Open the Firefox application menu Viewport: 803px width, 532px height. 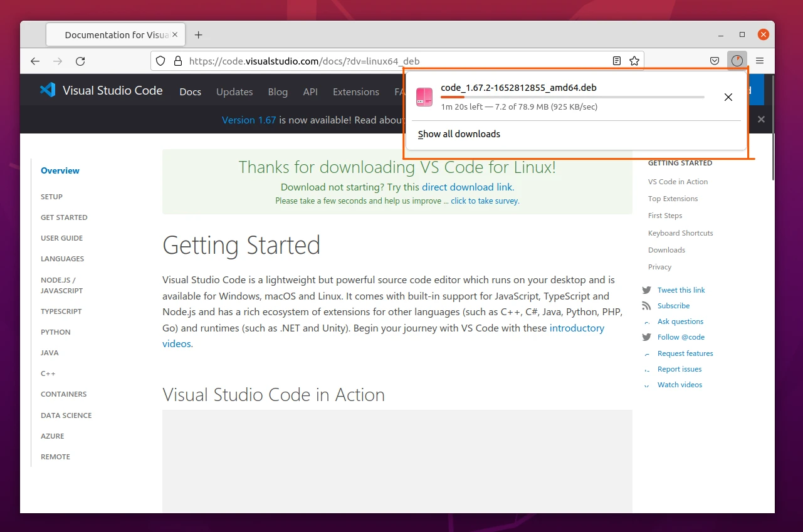[759, 61]
